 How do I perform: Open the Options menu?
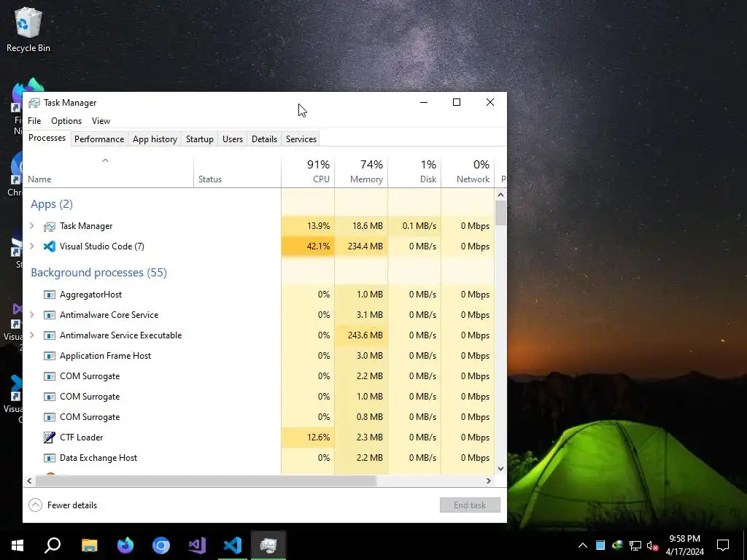point(66,121)
